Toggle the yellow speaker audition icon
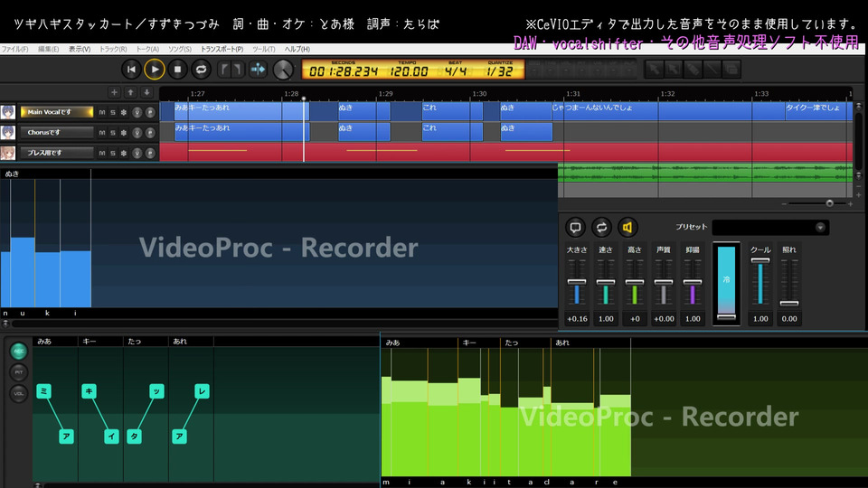This screenshot has width=868, height=488. coord(627,228)
